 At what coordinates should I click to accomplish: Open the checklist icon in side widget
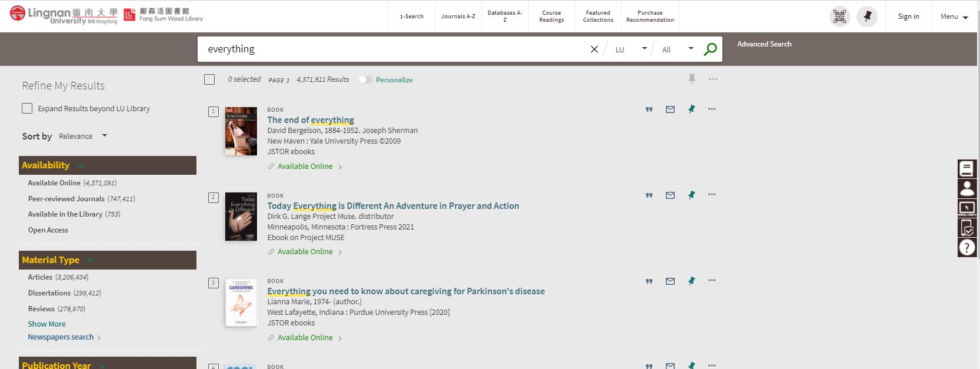pos(966,228)
